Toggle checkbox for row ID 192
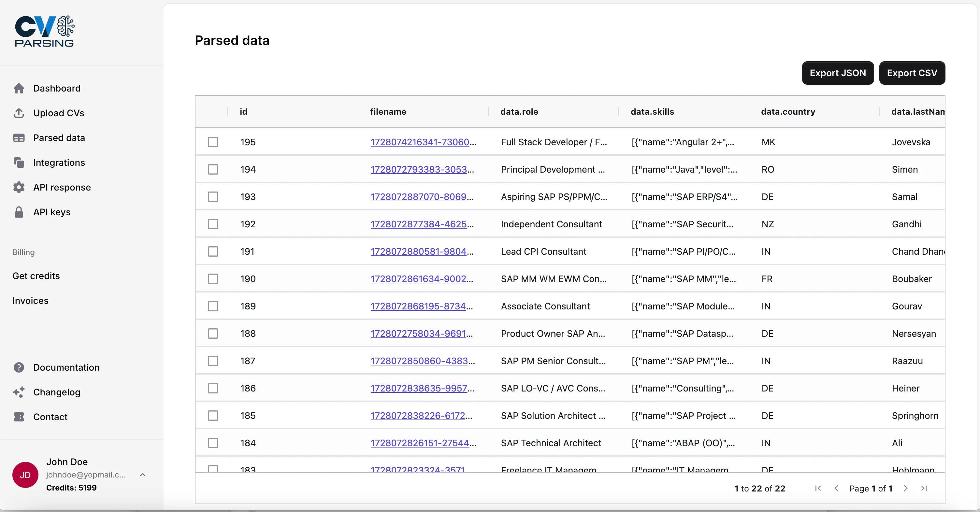The height and width of the screenshot is (512, 980). tap(213, 224)
